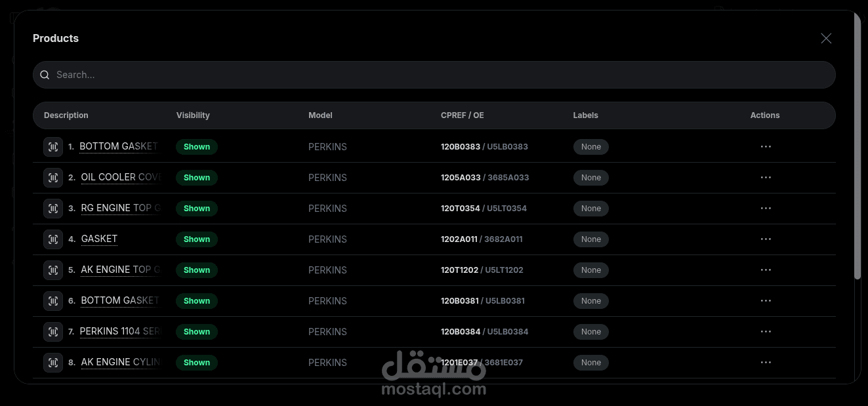Click the barcode icon for PERKINS 1104 row
The height and width of the screenshot is (406, 868).
[53, 332]
